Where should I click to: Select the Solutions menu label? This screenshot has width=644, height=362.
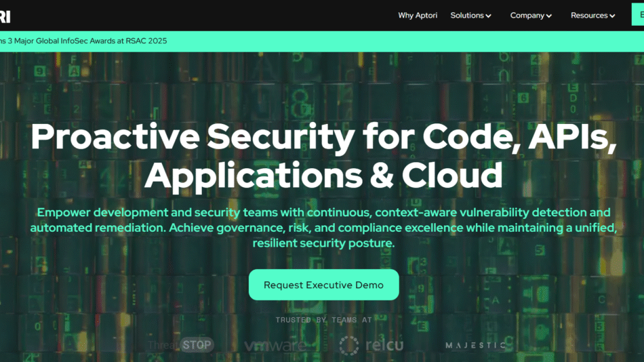tap(466, 16)
